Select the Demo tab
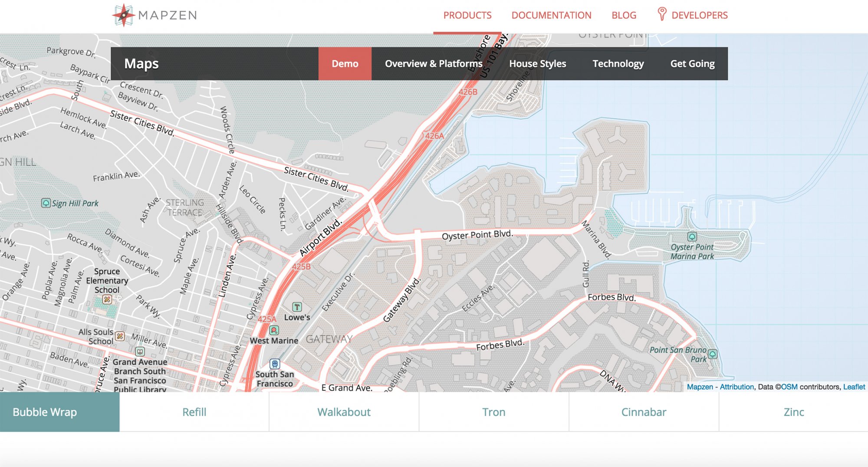 pyautogui.click(x=345, y=63)
